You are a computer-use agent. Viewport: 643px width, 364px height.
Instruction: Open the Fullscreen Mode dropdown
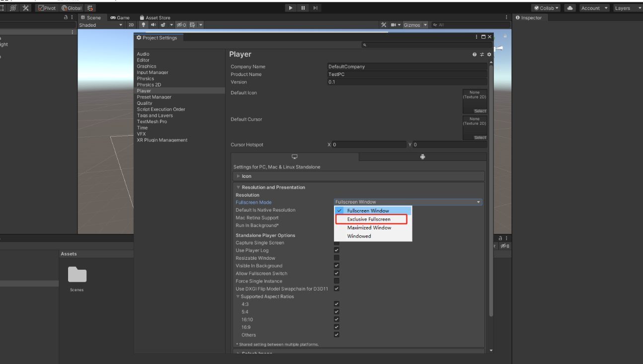408,202
